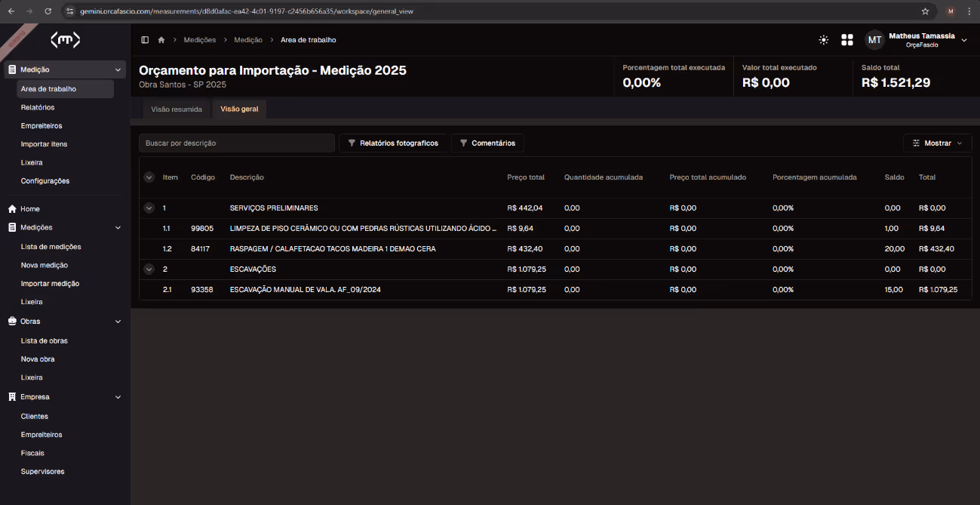Viewport: 980px width, 505px height.
Task: Open Nova medição
Action: 45,265
